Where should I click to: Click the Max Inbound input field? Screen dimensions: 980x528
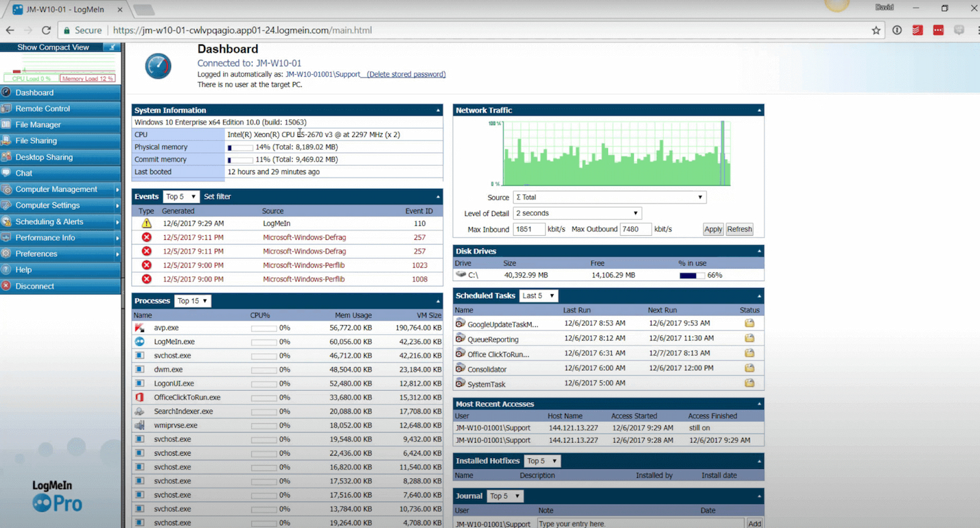[528, 229]
